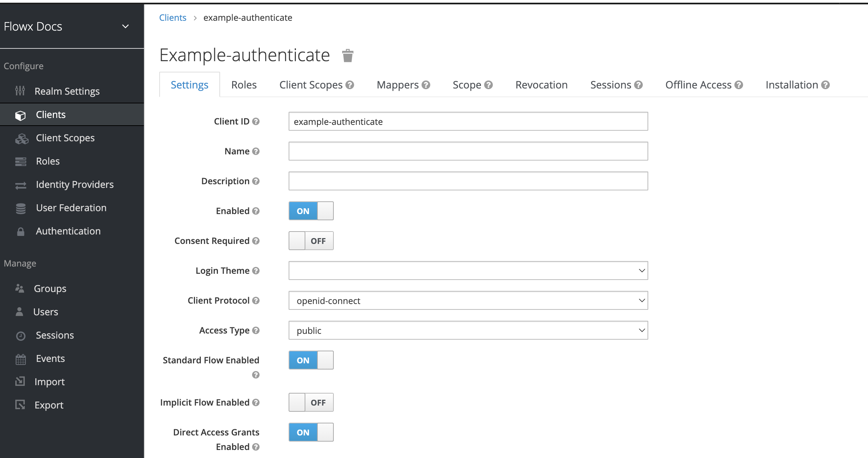The width and height of the screenshot is (868, 458).
Task: Turn on the Consent Required switch
Action: coord(311,241)
